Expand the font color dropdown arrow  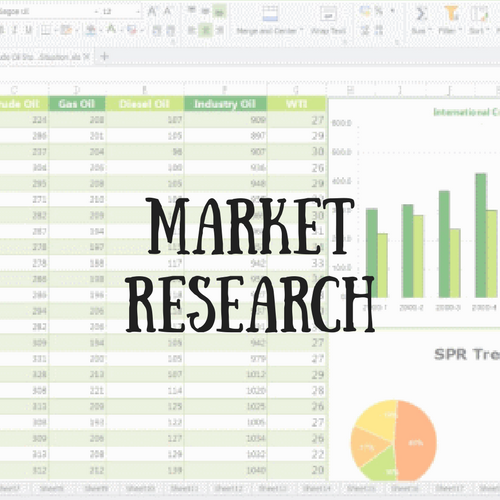click(121, 31)
